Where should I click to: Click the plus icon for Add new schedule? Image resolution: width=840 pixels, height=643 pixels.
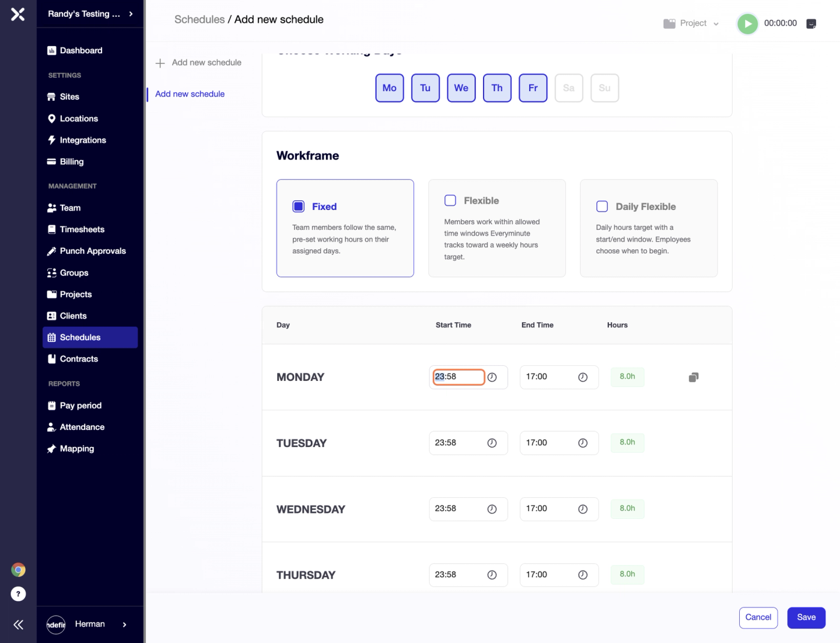pyautogui.click(x=160, y=63)
